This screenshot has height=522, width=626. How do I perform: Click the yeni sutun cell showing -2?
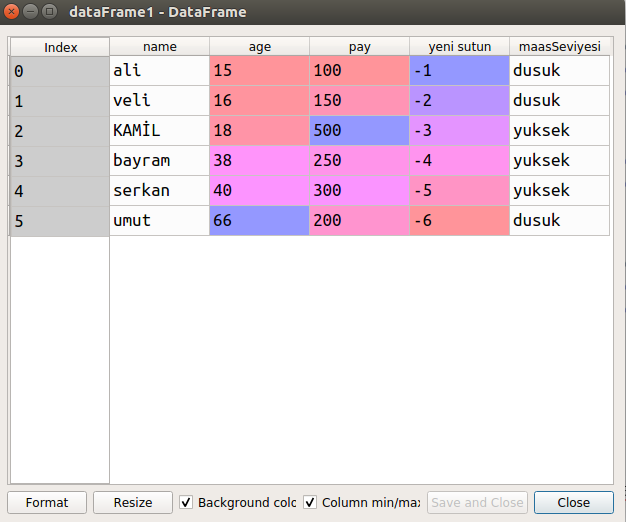point(460,101)
